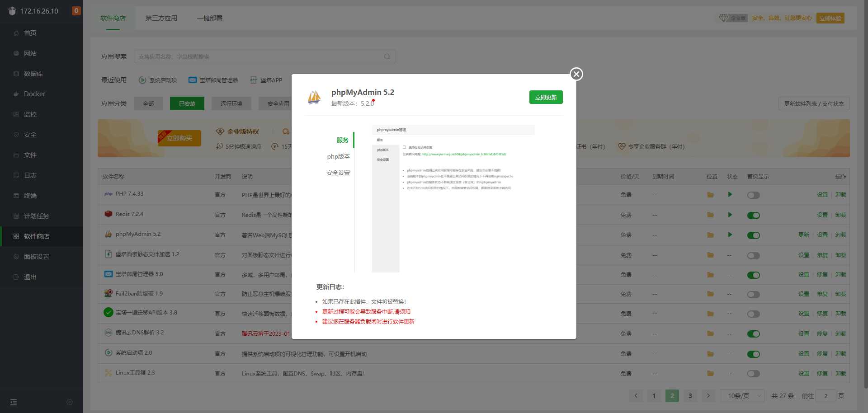Collapse the sidebar using bottom menu icon
Viewport: 868px width, 413px height.
tap(14, 402)
